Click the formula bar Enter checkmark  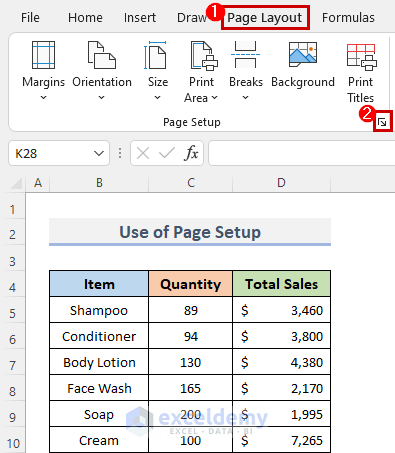pos(166,153)
